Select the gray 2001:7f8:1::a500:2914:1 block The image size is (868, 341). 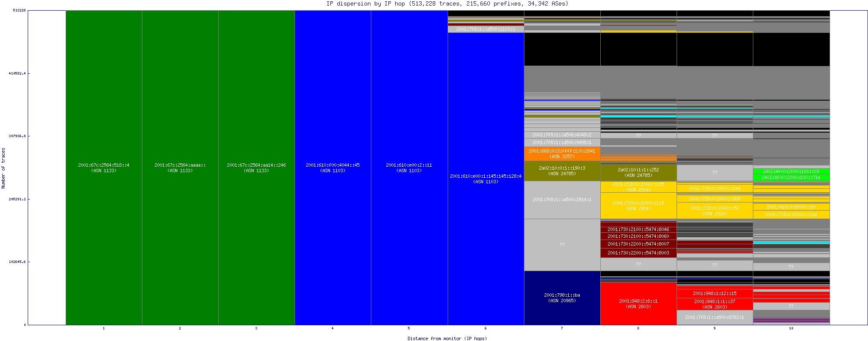(x=562, y=200)
